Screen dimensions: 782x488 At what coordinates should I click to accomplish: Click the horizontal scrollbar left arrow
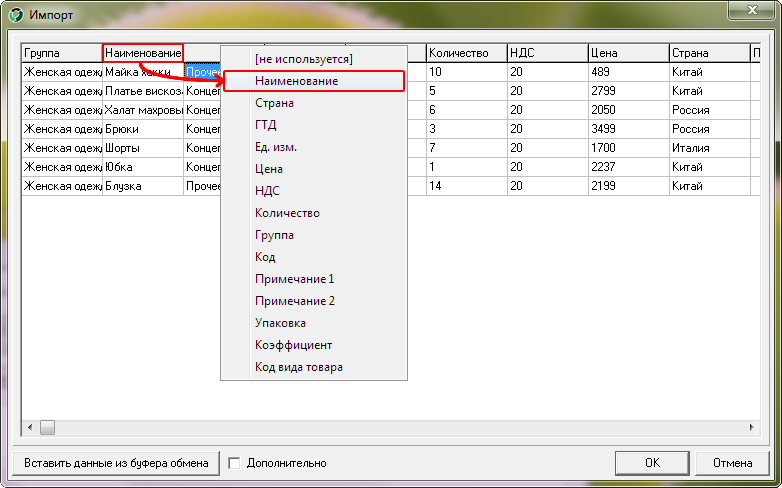(30, 428)
